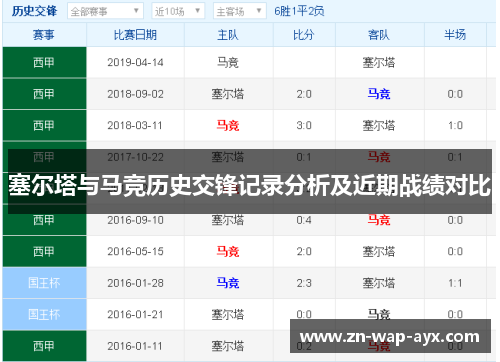This screenshot has height=362, width=500.
Task: Click away team 塞尔塔 in the 2016-05-15 row
Action: click(x=379, y=251)
